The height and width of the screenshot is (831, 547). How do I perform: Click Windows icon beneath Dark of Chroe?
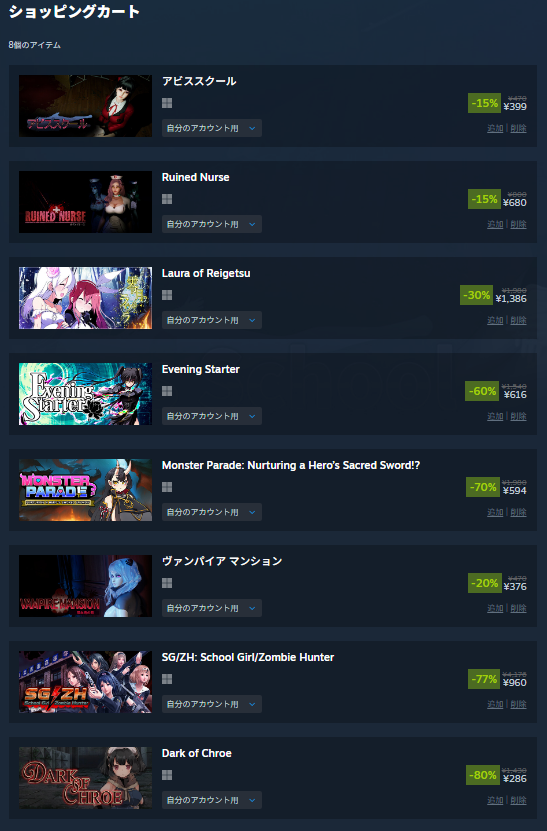(x=167, y=775)
